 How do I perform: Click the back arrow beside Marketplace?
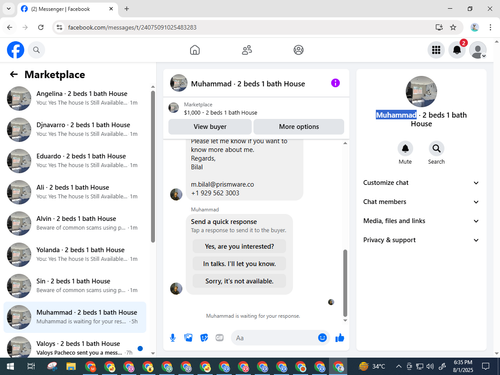[14, 74]
